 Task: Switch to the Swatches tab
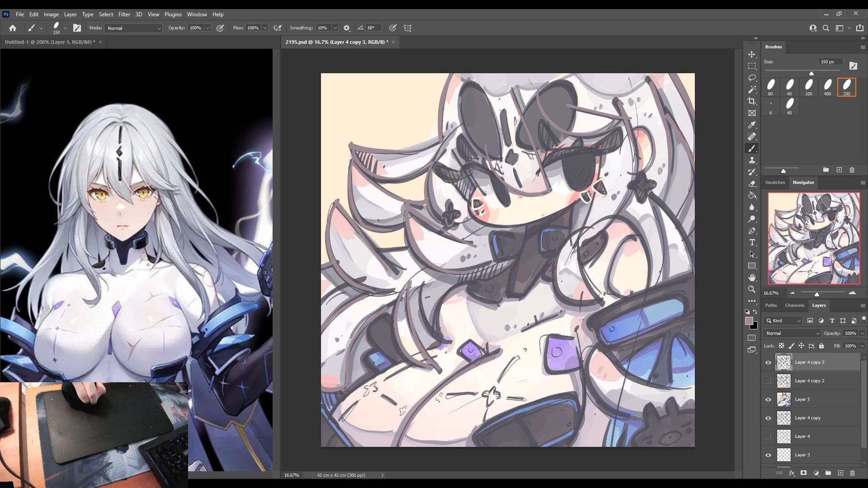pos(775,183)
